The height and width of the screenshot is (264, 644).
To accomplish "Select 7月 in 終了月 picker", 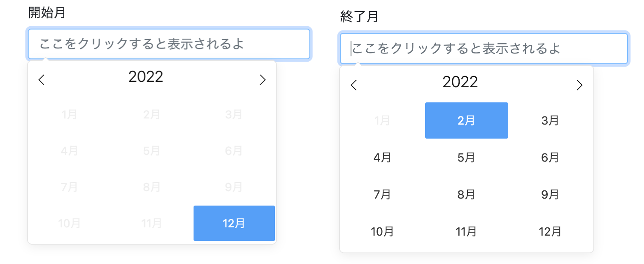I will [x=383, y=195].
